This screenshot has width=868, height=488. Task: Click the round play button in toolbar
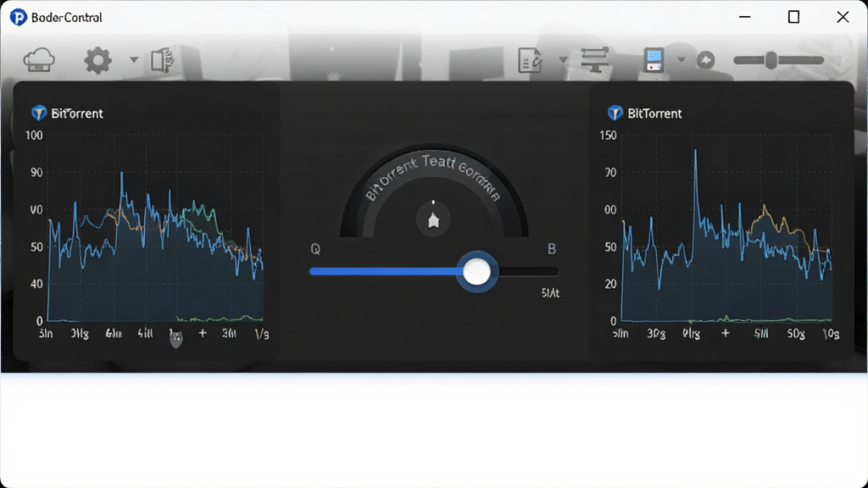click(x=706, y=60)
